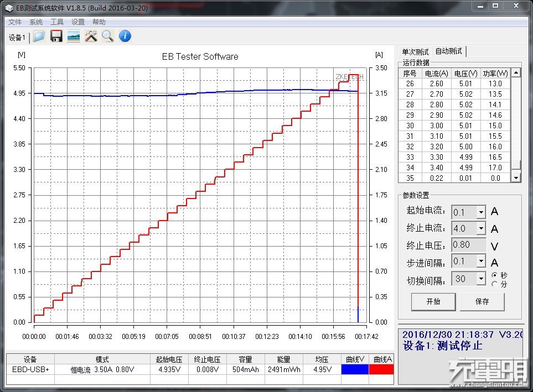Open the blue info icon
The width and height of the screenshot is (533, 392).
pyautogui.click(x=125, y=36)
